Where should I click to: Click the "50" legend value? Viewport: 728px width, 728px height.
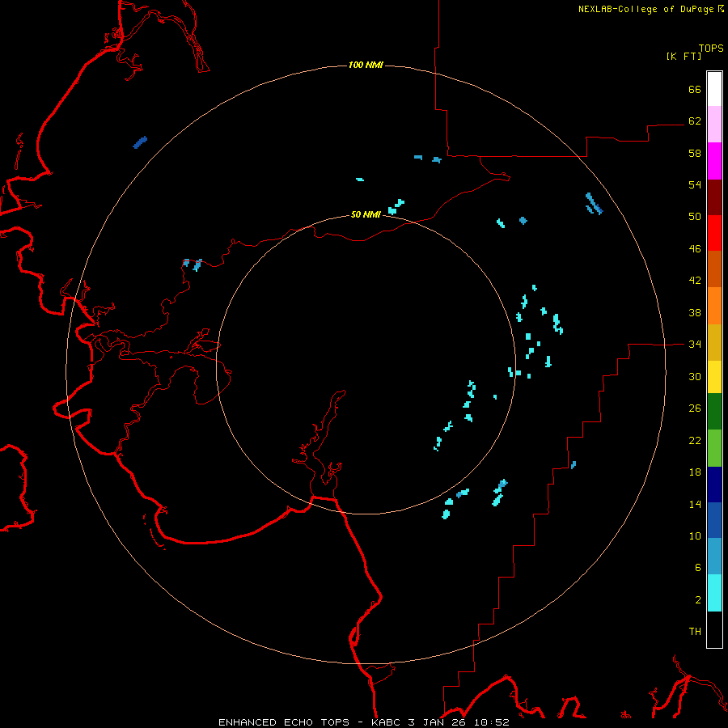click(x=695, y=217)
